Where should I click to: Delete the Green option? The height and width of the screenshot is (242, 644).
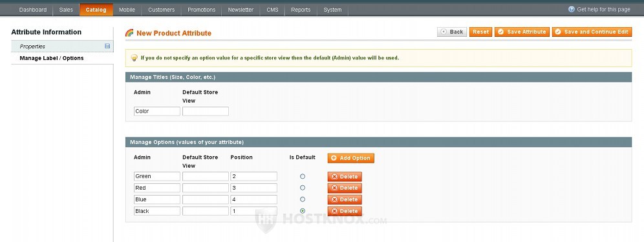(x=345, y=177)
